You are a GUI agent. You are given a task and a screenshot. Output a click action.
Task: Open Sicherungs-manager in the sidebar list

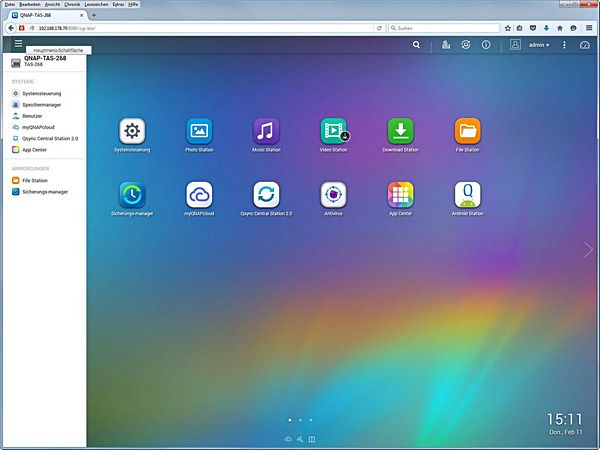[x=44, y=192]
